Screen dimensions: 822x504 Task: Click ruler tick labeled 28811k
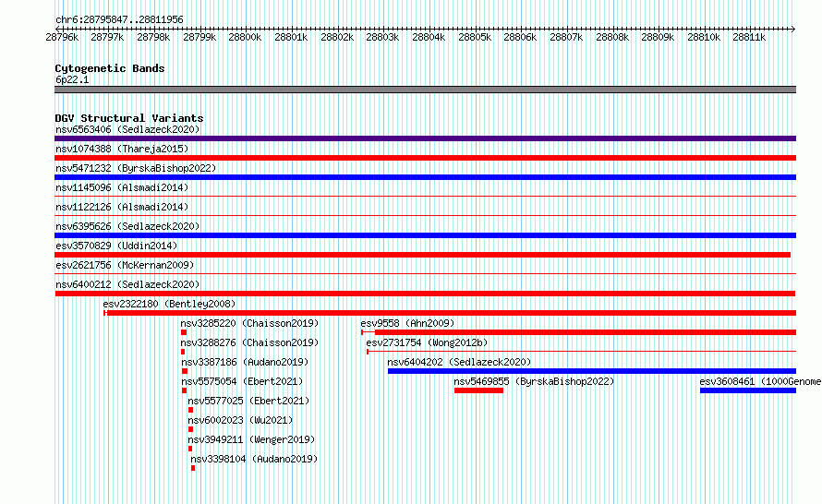pos(749,37)
